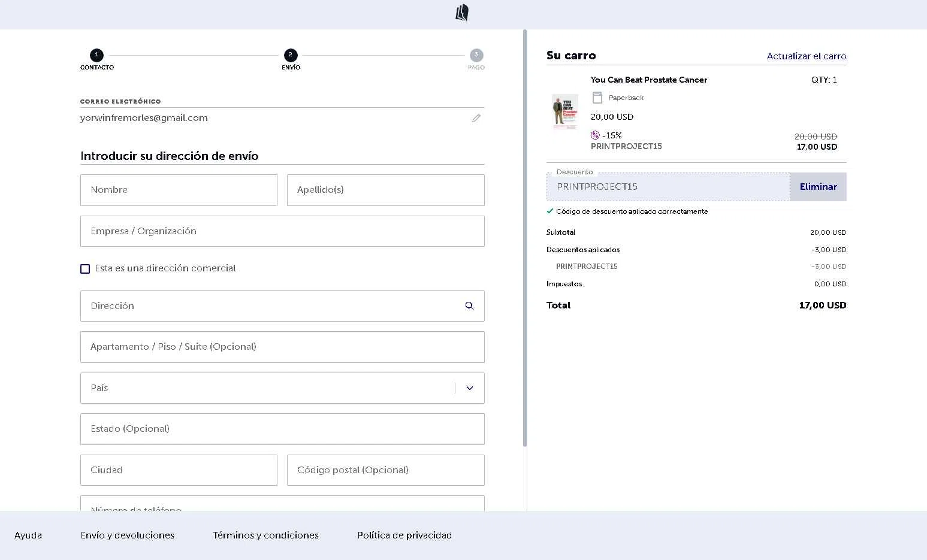Viewport: 927px width, 560px height.
Task: Click the form's vertical scrollbar
Action: (x=525, y=240)
